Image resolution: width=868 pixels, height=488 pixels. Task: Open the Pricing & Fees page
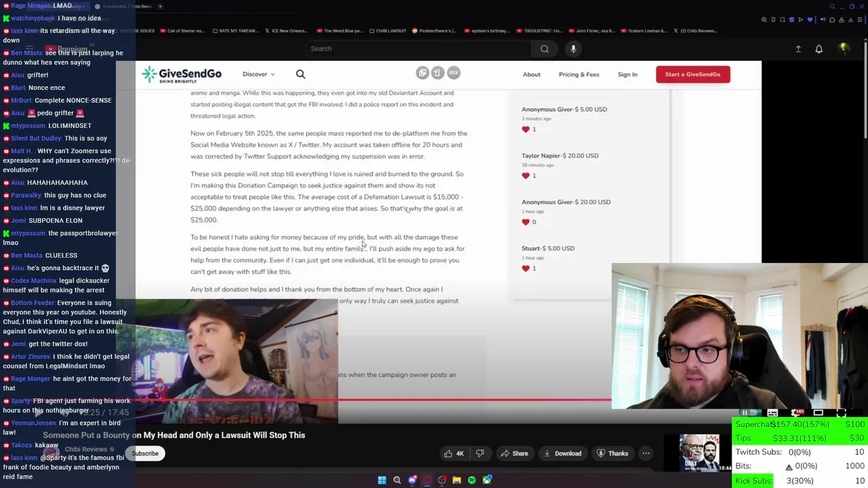(578, 75)
